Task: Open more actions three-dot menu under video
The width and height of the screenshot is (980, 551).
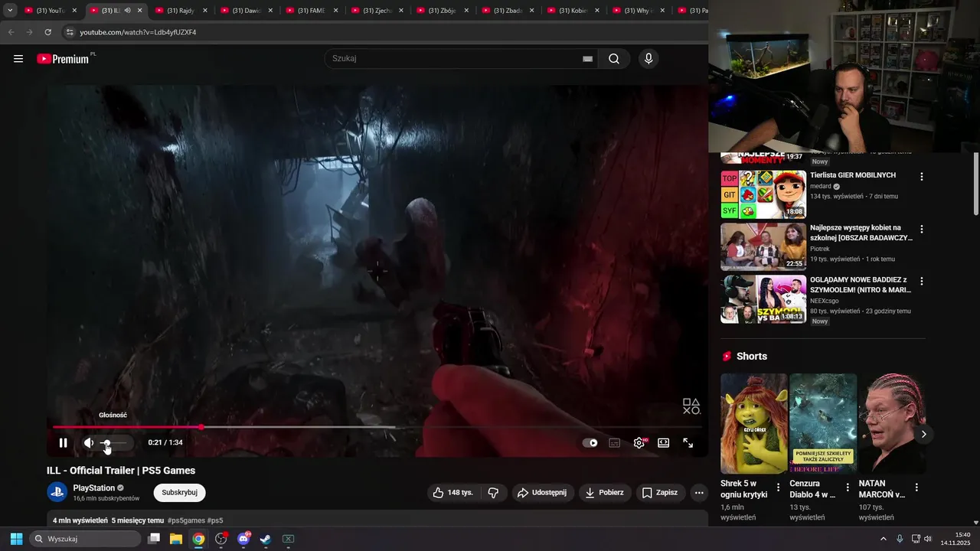Action: 699,493
